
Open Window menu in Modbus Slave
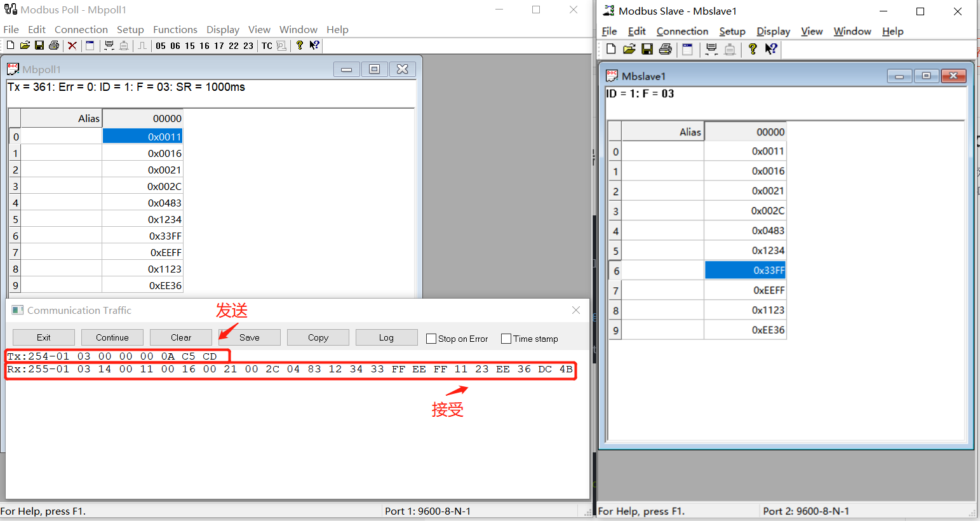[852, 31]
